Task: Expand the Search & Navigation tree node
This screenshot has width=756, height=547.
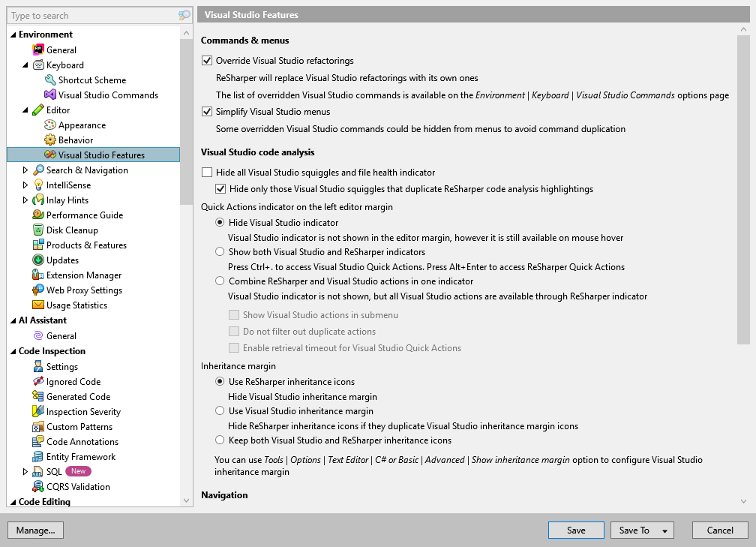Action: point(25,170)
